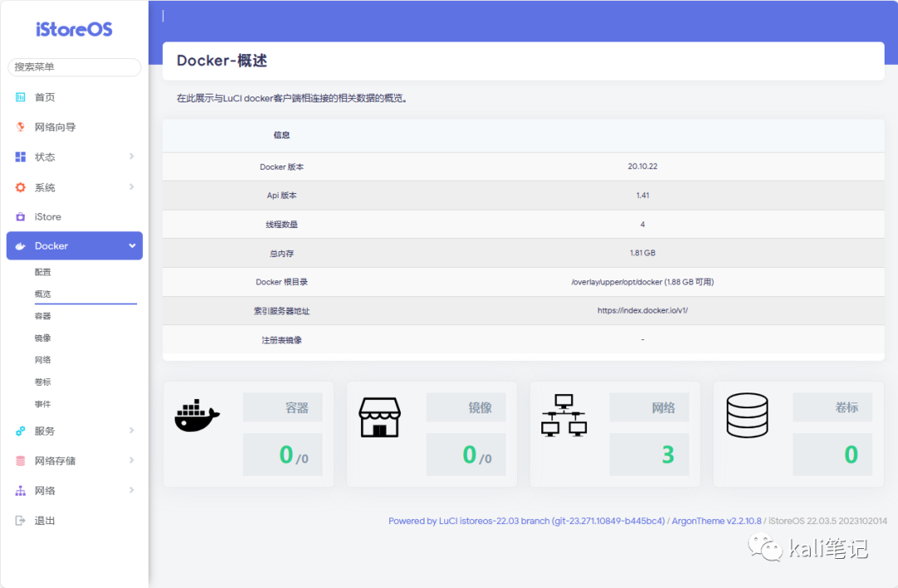Click the 首页 home icon
Viewport: 898px width, 588px height.
(21, 96)
